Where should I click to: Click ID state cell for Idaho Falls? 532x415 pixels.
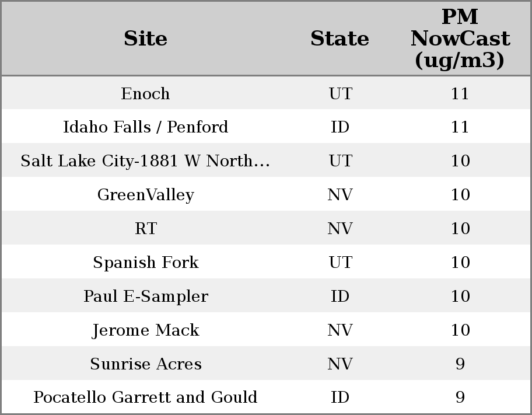point(340,127)
